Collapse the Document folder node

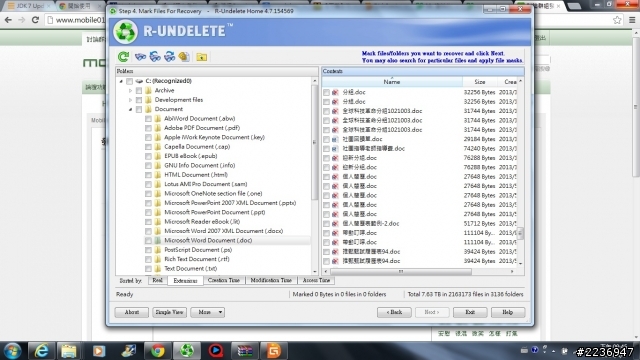coord(130,109)
